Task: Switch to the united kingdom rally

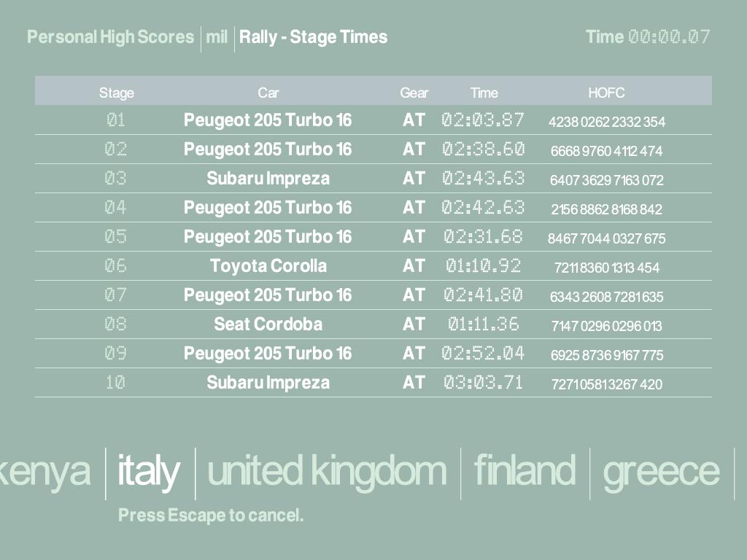Action: pos(326,471)
